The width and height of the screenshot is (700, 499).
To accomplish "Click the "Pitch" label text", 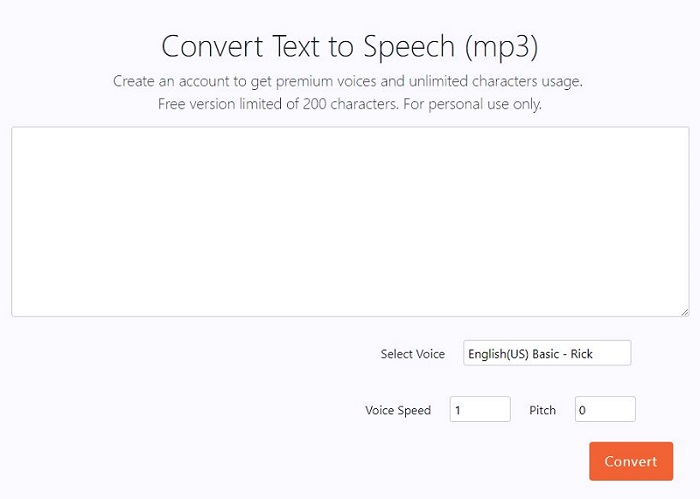I will [542, 410].
